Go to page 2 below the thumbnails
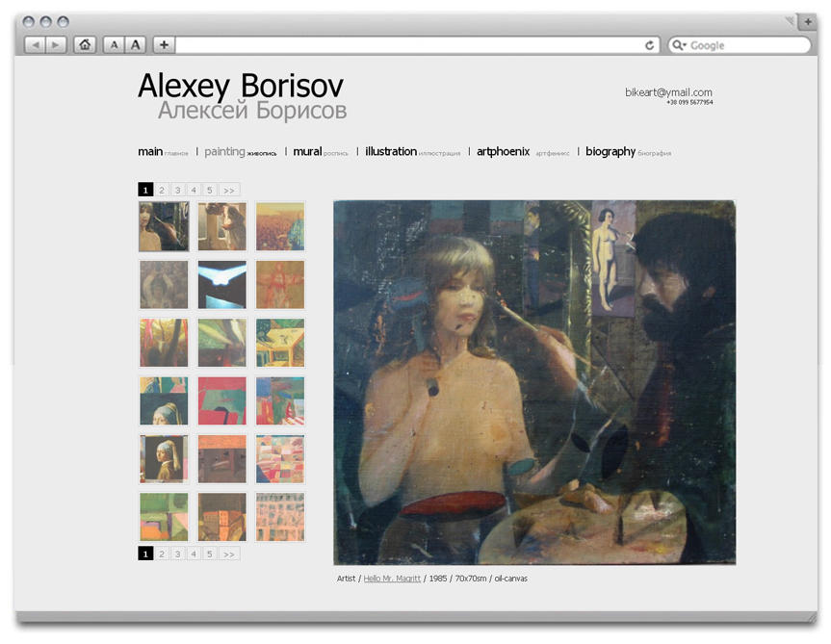Image resolution: width=831 pixels, height=644 pixels. [162, 554]
